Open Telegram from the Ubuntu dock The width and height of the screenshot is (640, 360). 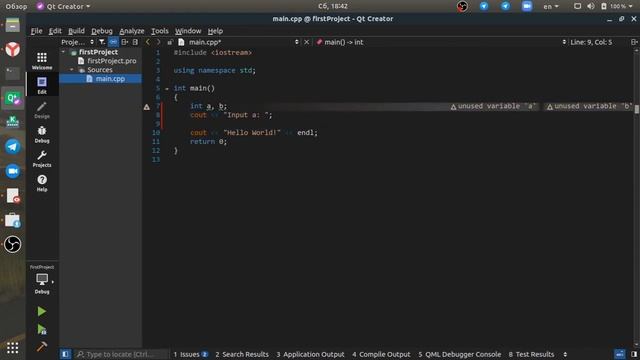pos(13,147)
